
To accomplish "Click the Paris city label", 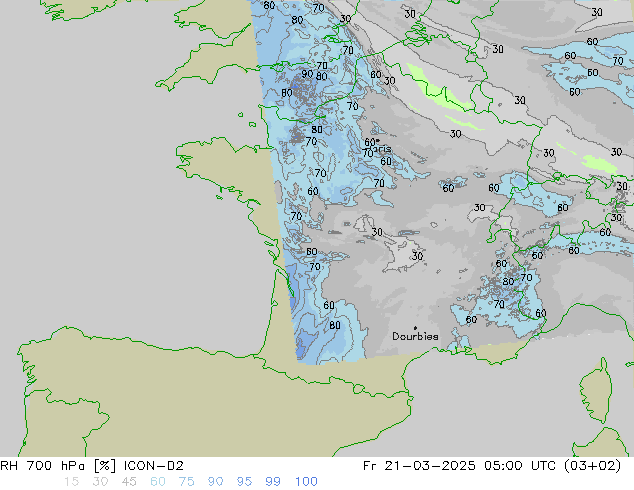I will coord(380,149).
